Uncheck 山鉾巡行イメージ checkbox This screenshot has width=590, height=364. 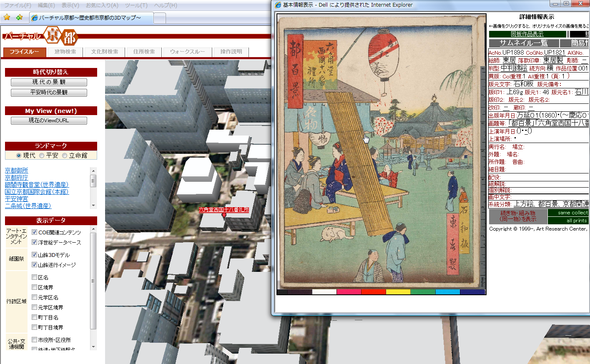35,265
